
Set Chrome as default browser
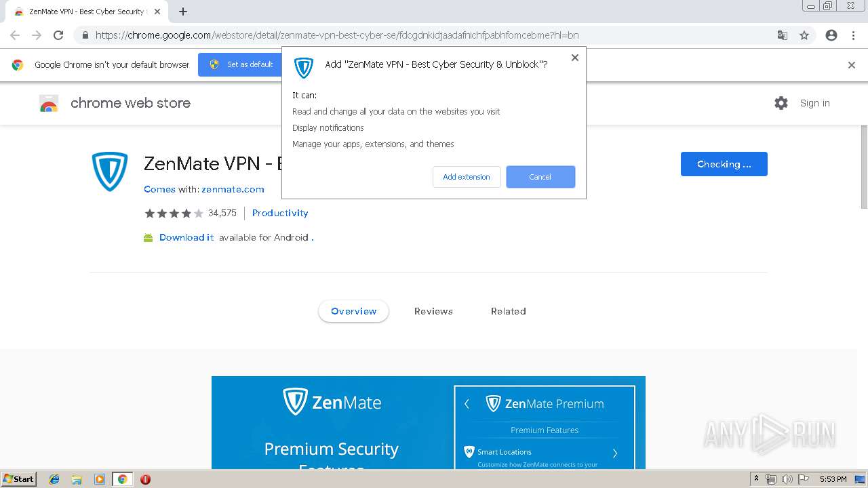[243, 64]
